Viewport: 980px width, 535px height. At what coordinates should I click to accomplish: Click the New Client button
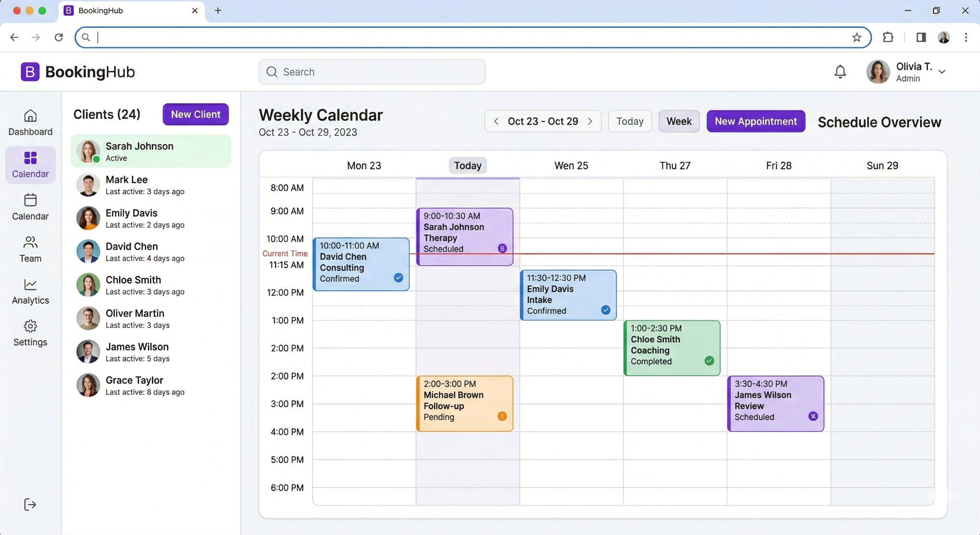[x=196, y=114]
